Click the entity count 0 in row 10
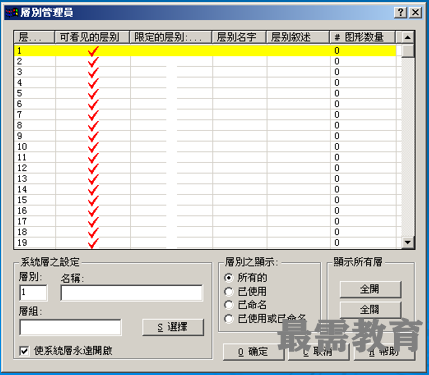The height and width of the screenshot is (375, 429). (337, 147)
